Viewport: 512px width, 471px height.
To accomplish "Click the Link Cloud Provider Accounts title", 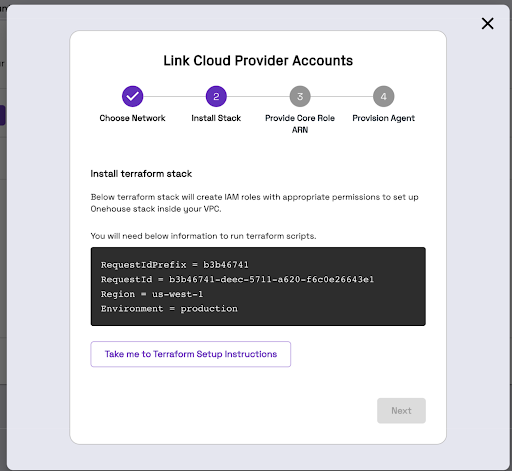I will pyautogui.click(x=258, y=61).
